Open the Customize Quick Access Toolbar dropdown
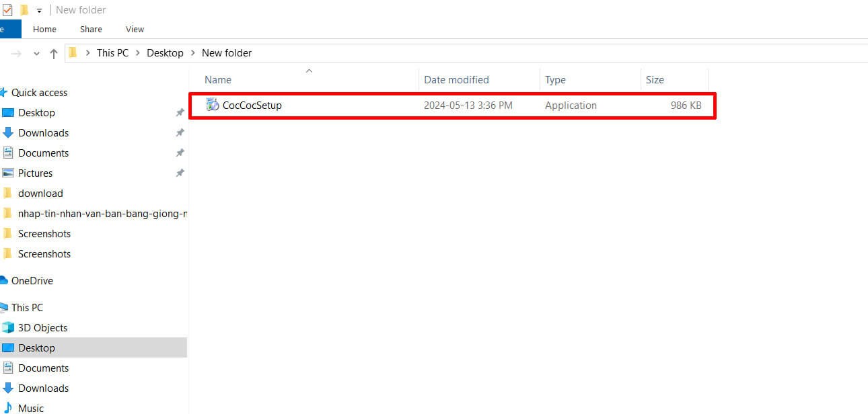868x414 pixels. pos(39,9)
